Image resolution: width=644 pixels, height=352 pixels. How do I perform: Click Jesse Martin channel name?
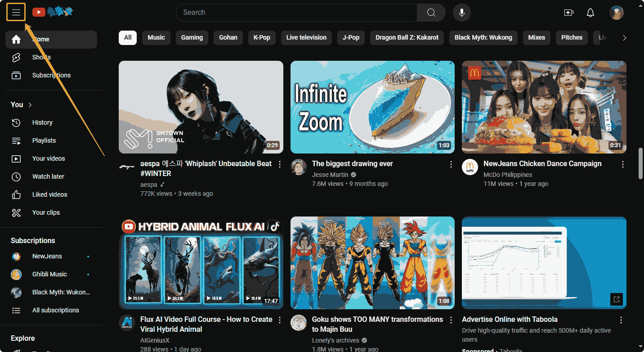330,175
